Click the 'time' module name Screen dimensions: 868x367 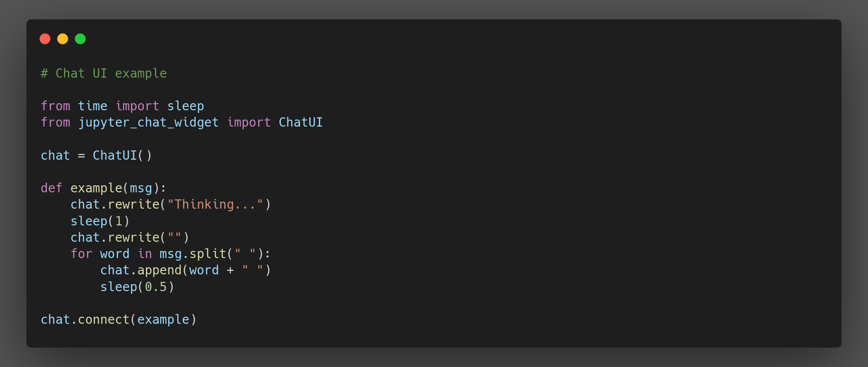93,106
